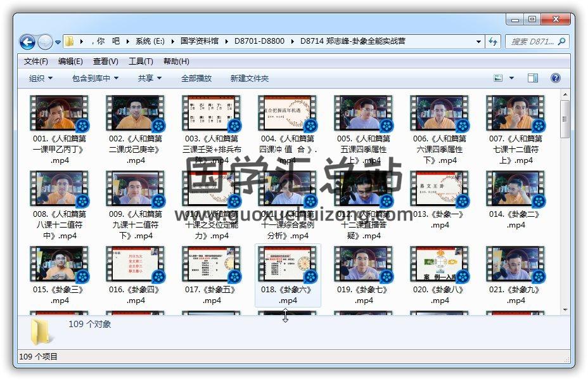This screenshot has width=588, height=381.
Task: Expand the 组织 dropdown menu
Action: pyautogui.click(x=41, y=78)
